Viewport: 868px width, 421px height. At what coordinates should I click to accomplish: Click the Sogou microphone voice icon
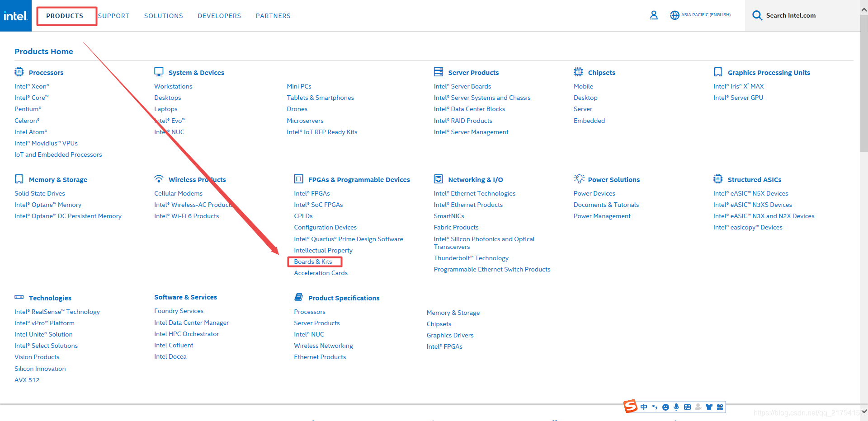pyautogui.click(x=676, y=407)
